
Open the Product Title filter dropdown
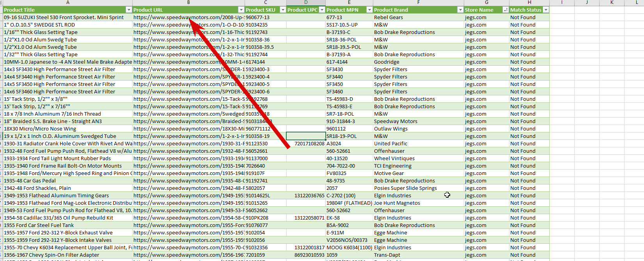pyautogui.click(x=129, y=10)
